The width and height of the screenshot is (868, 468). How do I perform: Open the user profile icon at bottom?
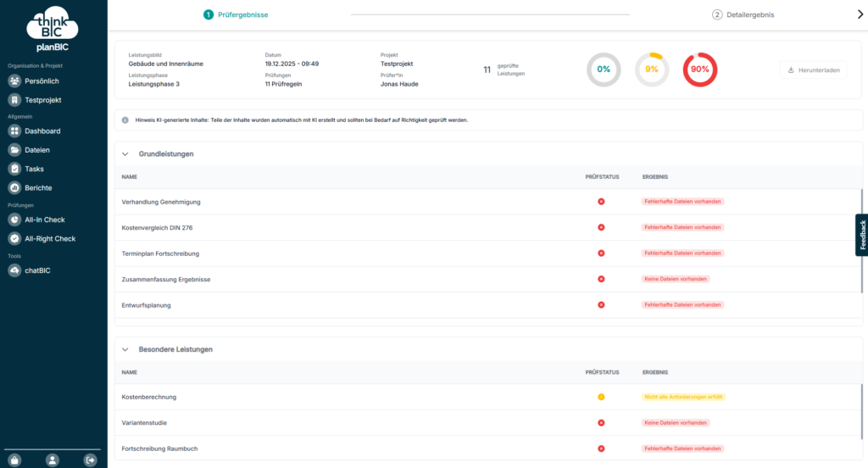point(53,460)
